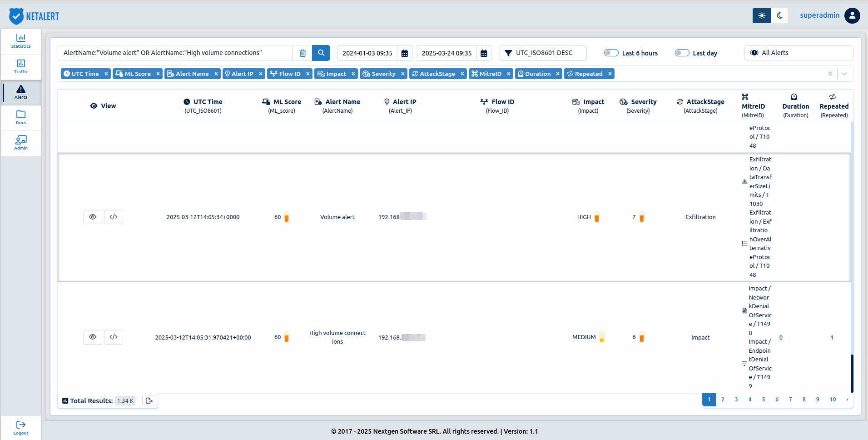Open the All Alerts filter dropdown
Screen dimensions: 868x440
pyautogui.click(x=799, y=53)
